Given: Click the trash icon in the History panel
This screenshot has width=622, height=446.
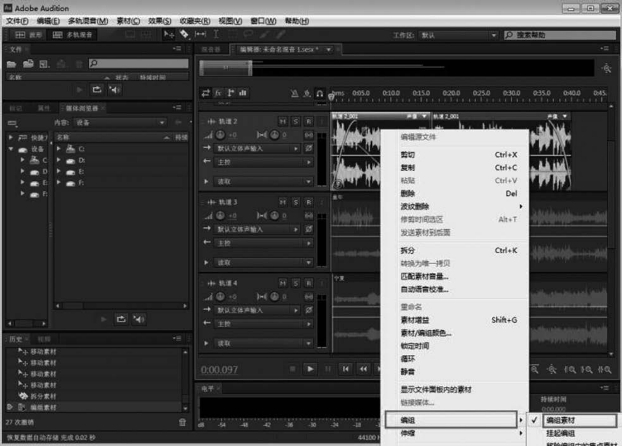Looking at the screenshot, I should click(182, 423).
